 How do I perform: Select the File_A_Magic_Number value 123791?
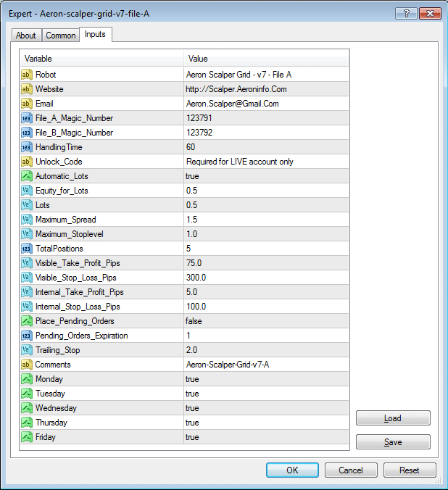199,118
